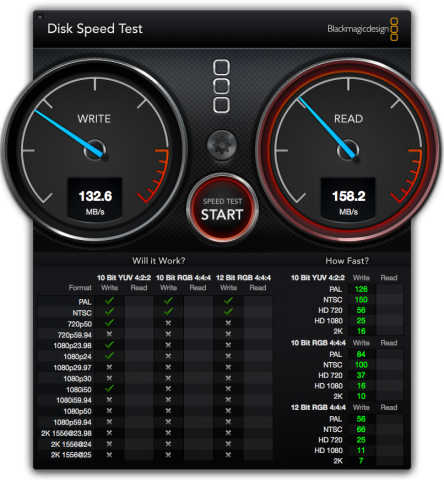Image resolution: width=444 pixels, height=480 pixels.
Task: Click the SPEED TEST START button
Action: tap(222, 209)
